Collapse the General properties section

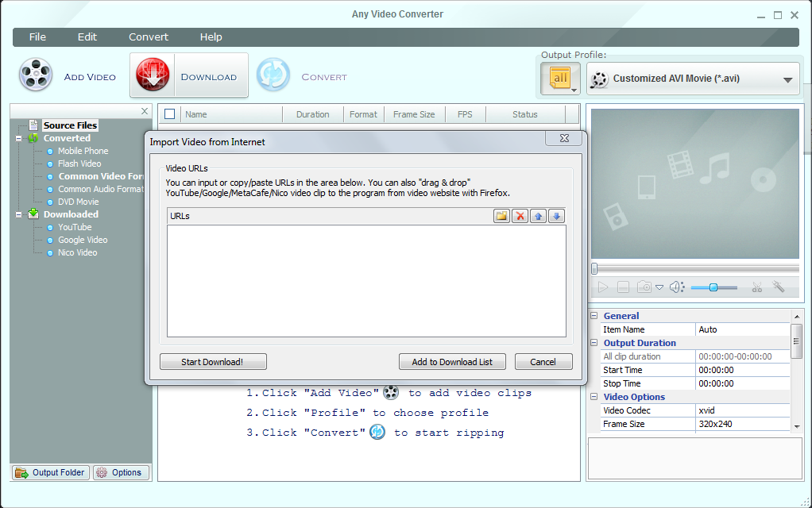[594, 316]
